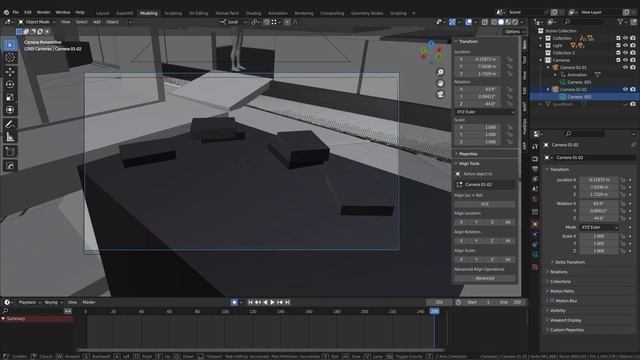Collapse the Align Tools panel
640x360 pixels.
click(469, 164)
